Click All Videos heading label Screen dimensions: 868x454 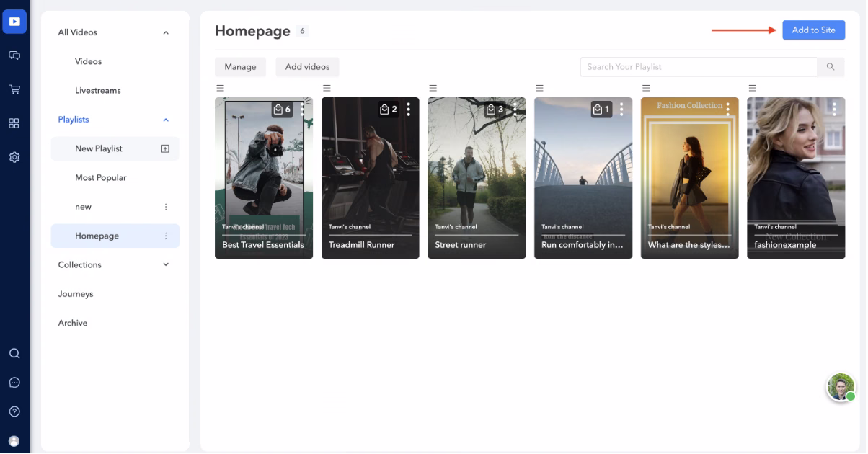point(78,32)
